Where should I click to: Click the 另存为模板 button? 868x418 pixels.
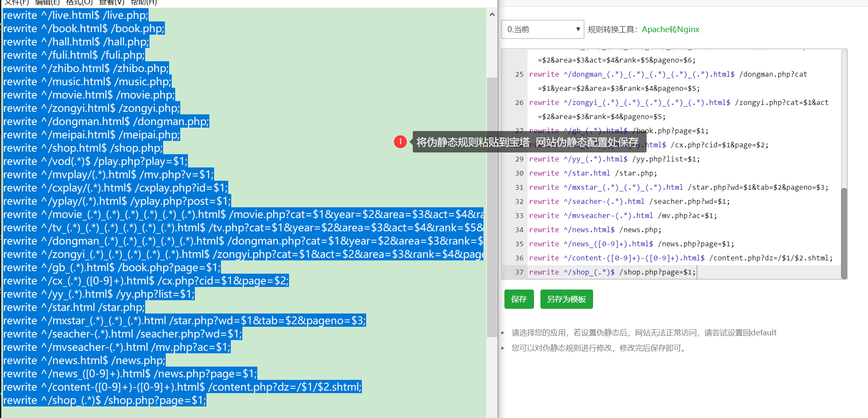566,299
